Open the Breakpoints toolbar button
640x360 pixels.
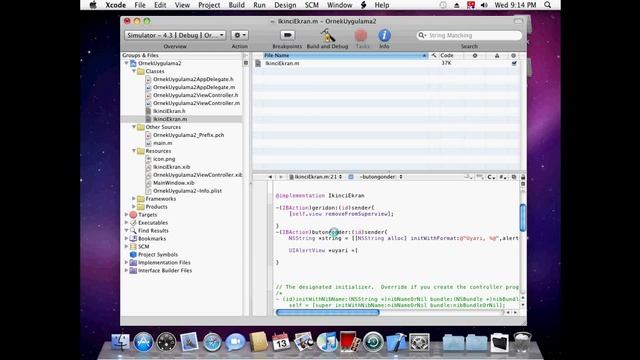click(x=287, y=36)
